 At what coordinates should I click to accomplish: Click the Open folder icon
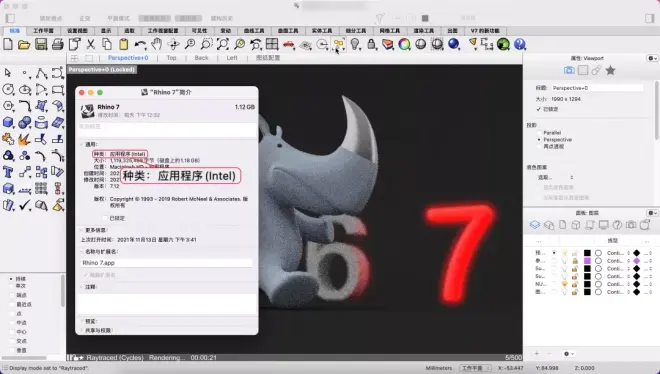click(24, 44)
